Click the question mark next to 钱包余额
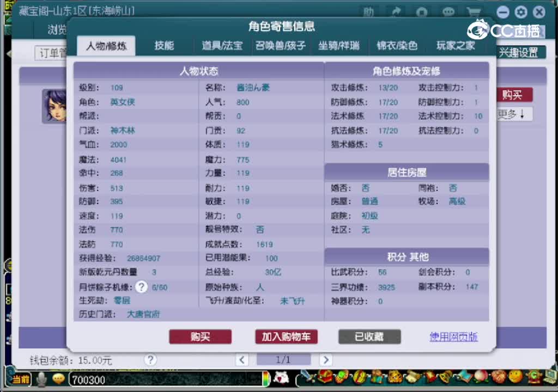This screenshot has width=558, height=392. click(x=151, y=359)
